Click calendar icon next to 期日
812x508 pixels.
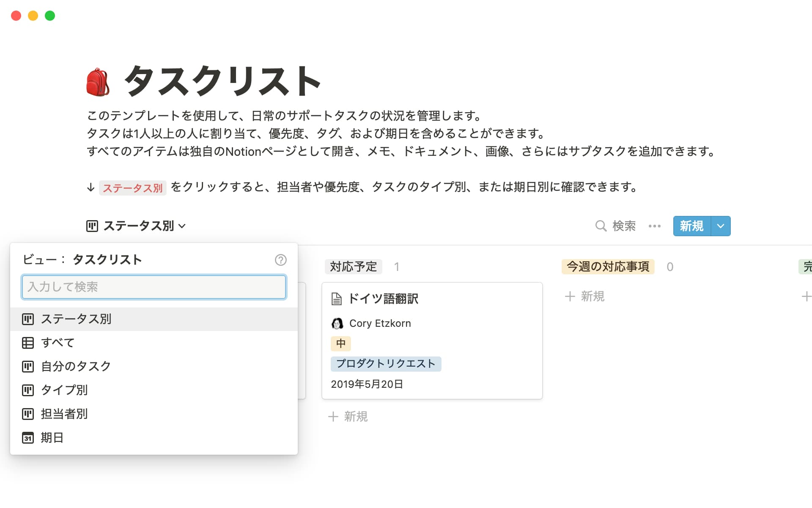coord(28,438)
